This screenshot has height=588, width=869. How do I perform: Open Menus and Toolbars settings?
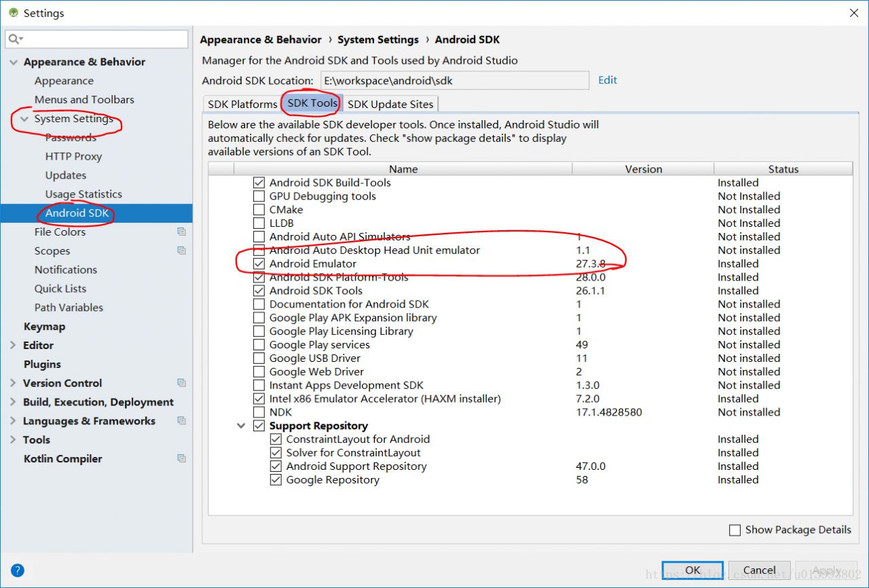point(84,100)
